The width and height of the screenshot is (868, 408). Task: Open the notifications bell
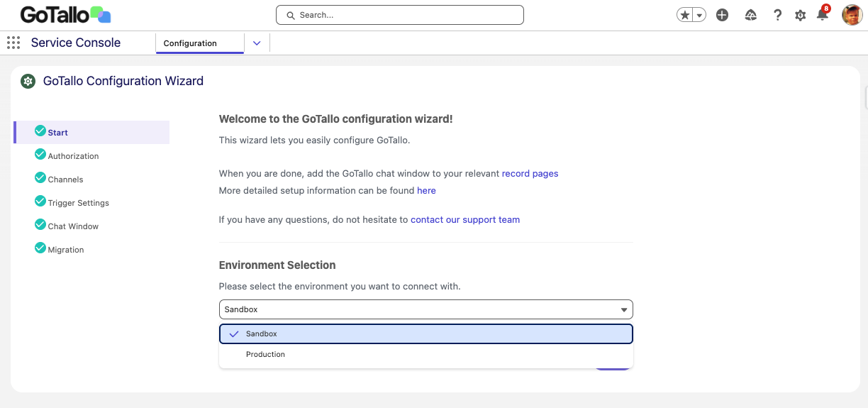pyautogui.click(x=822, y=15)
